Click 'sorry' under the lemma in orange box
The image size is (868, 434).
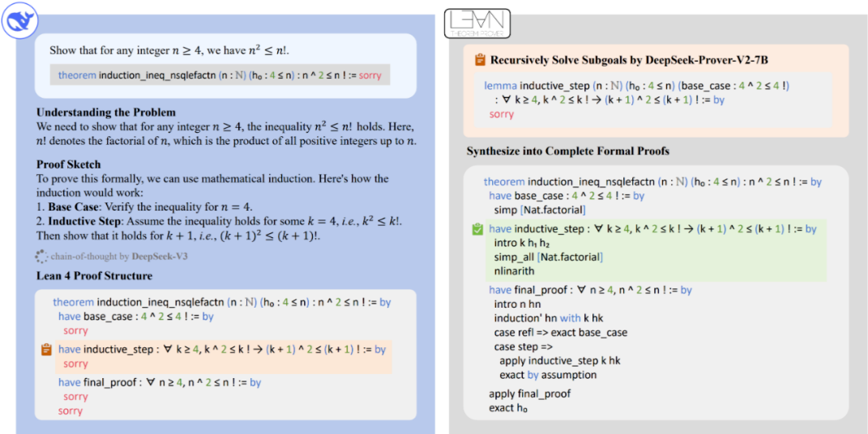click(502, 114)
